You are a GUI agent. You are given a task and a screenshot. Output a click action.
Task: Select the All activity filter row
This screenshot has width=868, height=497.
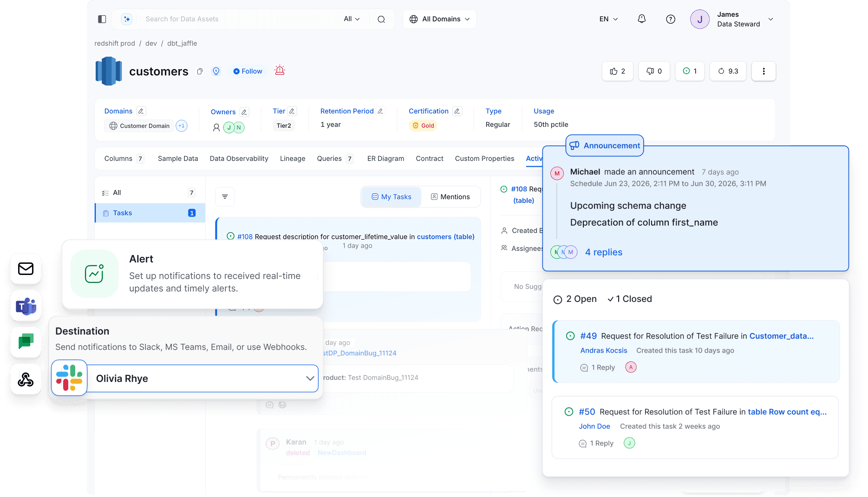150,193
